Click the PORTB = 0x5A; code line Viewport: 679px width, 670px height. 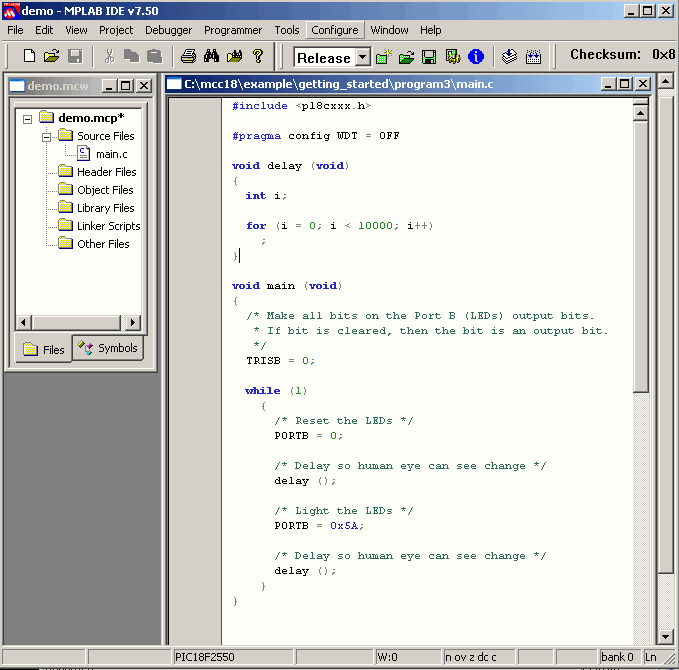(319, 526)
